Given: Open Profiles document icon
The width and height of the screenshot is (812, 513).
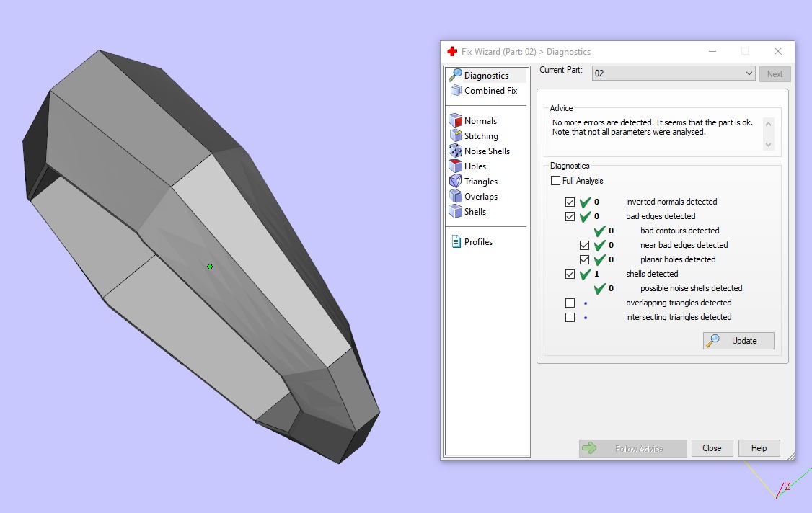Looking at the screenshot, I should point(456,242).
